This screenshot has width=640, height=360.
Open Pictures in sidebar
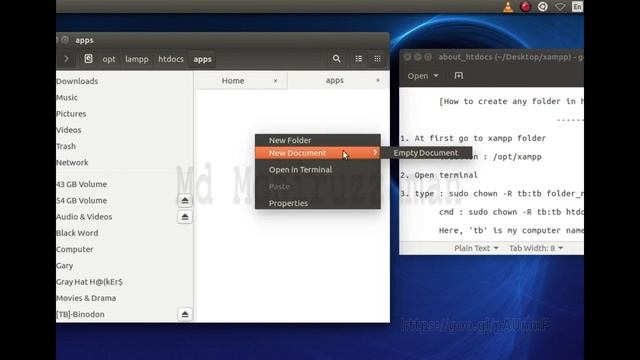point(71,114)
